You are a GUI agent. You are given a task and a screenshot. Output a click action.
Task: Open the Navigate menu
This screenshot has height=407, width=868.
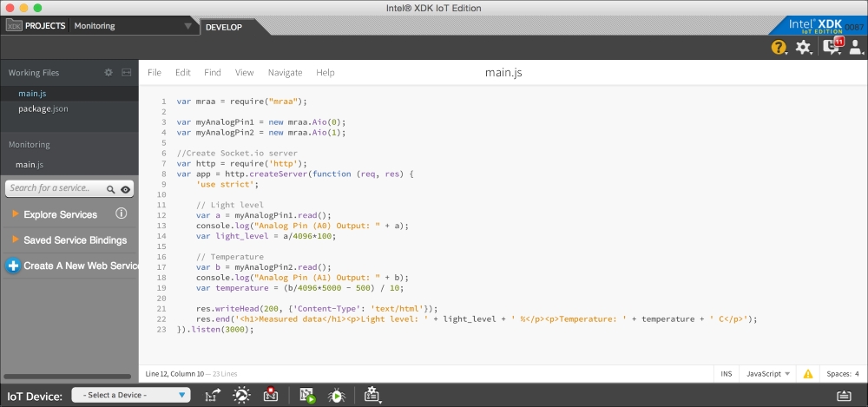tap(285, 73)
